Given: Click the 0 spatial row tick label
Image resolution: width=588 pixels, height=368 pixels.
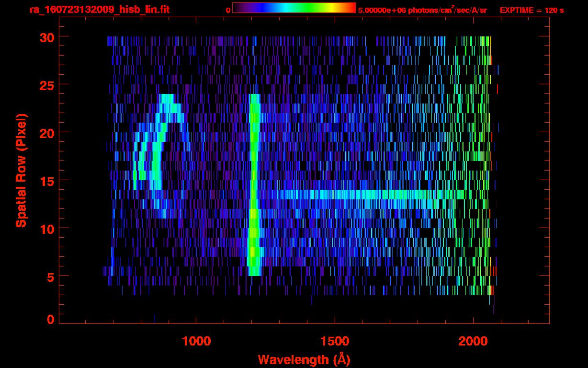Looking at the screenshot, I should click(x=51, y=319).
